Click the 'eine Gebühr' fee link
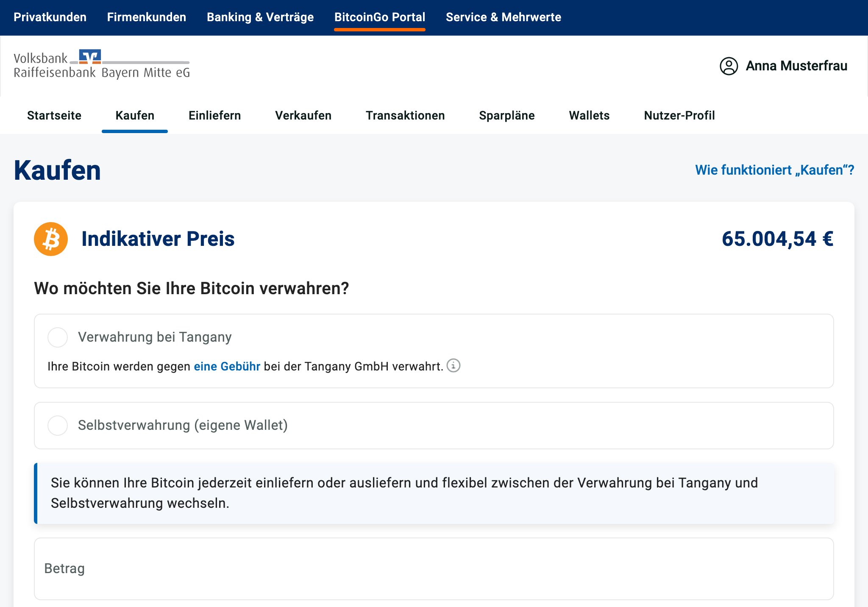This screenshot has width=868, height=607. (x=227, y=366)
